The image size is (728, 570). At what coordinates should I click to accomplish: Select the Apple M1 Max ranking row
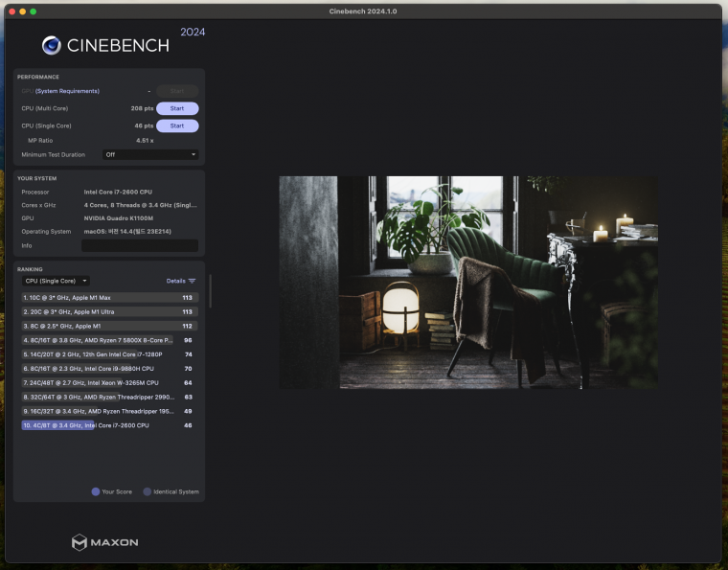tap(110, 298)
